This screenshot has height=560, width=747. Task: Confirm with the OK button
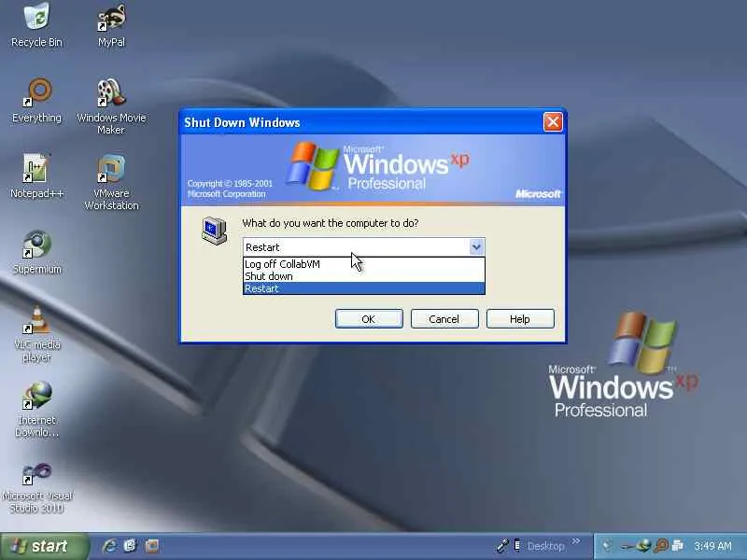click(369, 318)
